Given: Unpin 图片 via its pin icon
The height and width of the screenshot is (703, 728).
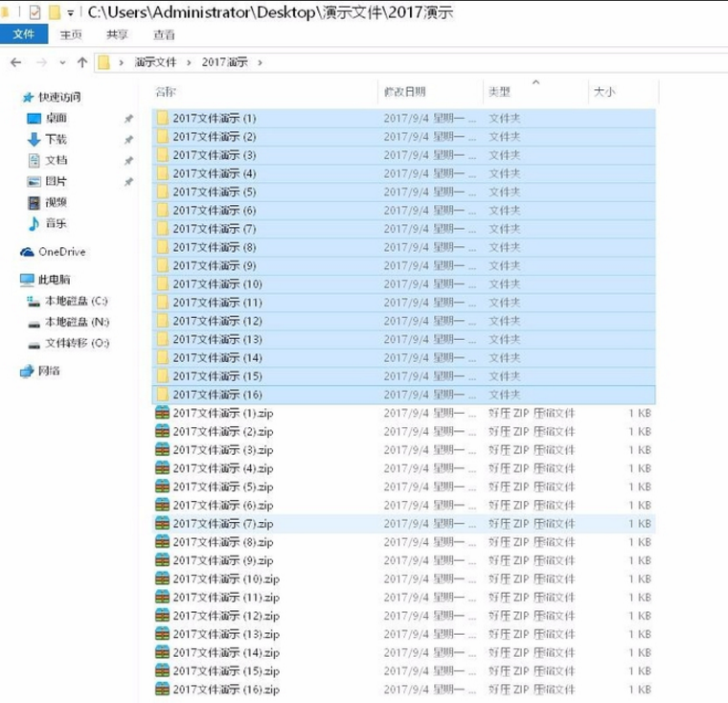Looking at the screenshot, I should [x=128, y=182].
